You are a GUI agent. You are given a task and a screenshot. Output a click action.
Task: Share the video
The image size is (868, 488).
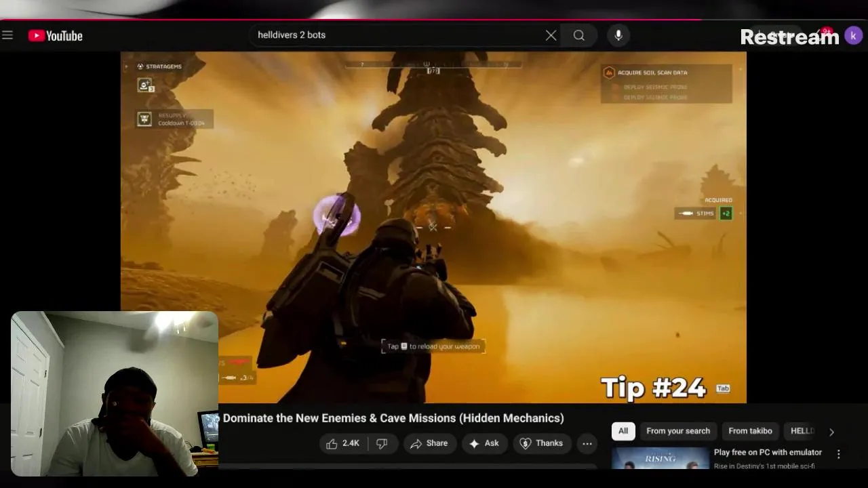point(430,443)
